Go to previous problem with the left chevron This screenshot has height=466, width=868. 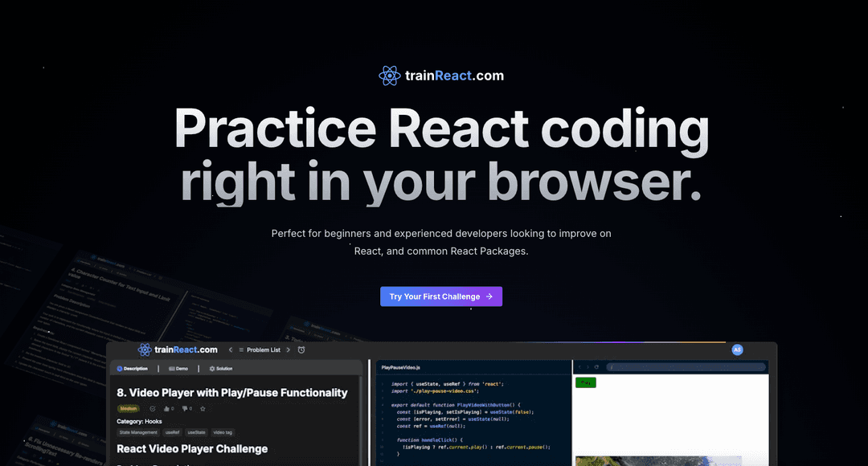tap(231, 349)
